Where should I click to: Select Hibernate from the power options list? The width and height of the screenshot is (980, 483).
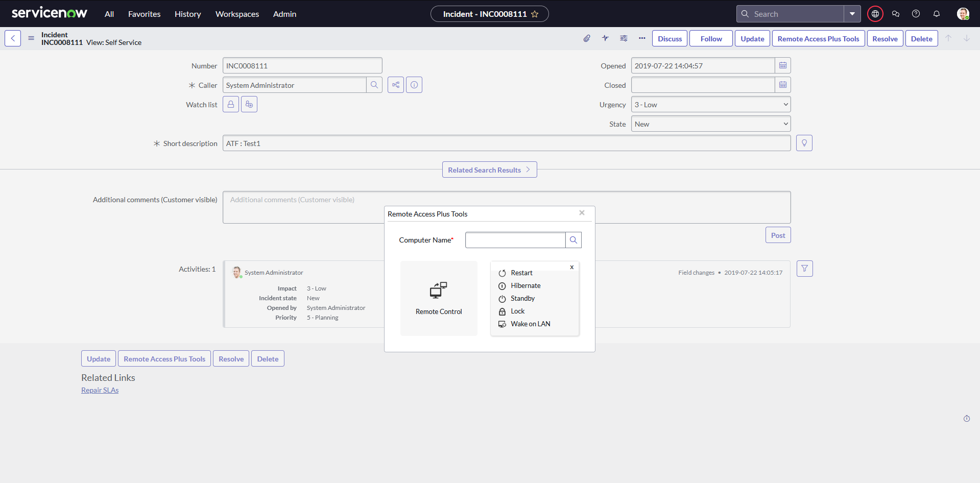pos(525,286)
